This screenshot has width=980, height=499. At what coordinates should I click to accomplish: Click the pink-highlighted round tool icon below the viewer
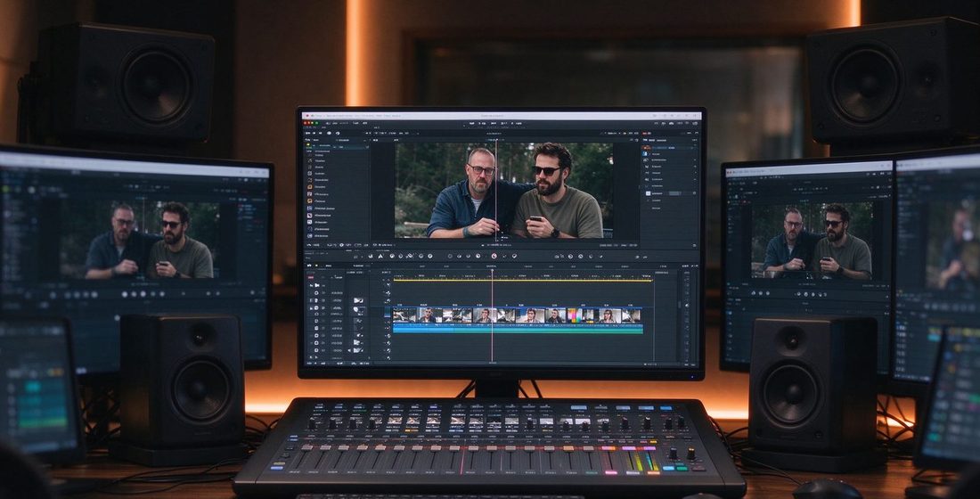(494, 256)
